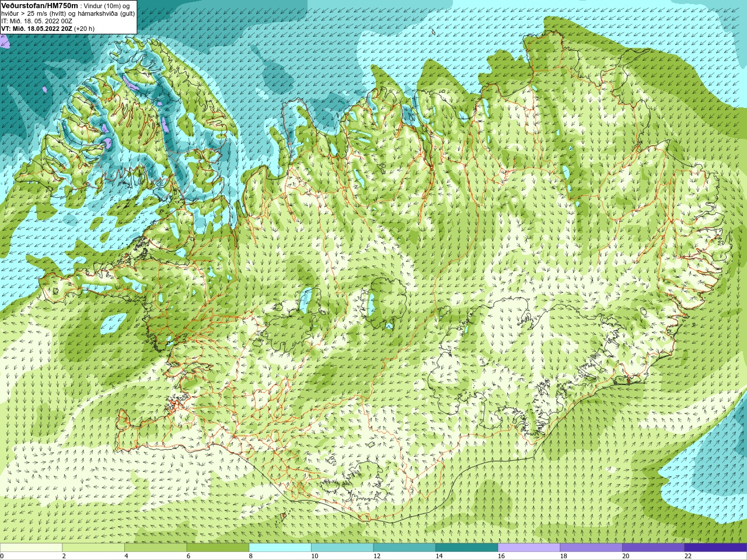The height and width of the screenshot is (560, 747).
Task: Click the legend label "8"
Action: [251, 556]
